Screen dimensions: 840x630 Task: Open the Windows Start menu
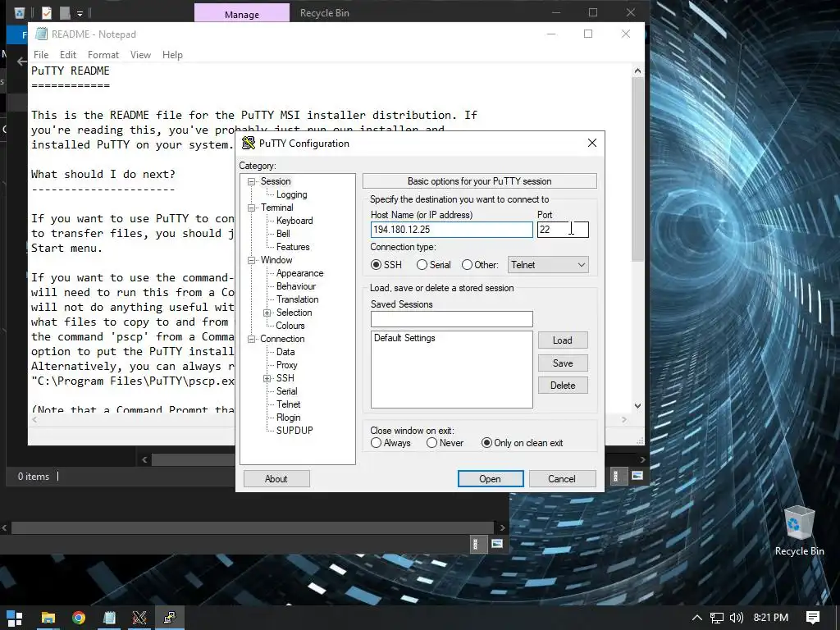click(x=15, y=618)
